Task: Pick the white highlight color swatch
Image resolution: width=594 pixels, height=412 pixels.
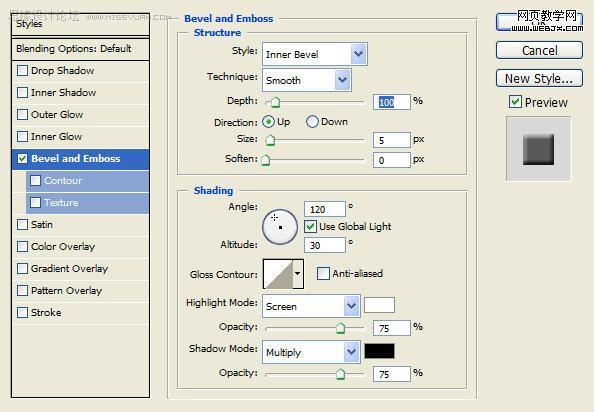Action: click(379, 305)
